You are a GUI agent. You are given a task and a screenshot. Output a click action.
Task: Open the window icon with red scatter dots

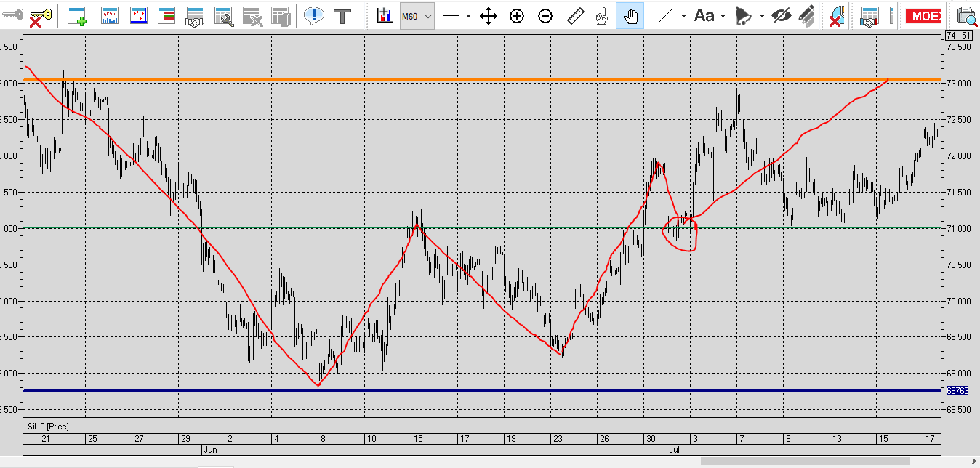[x=138, y=15]
